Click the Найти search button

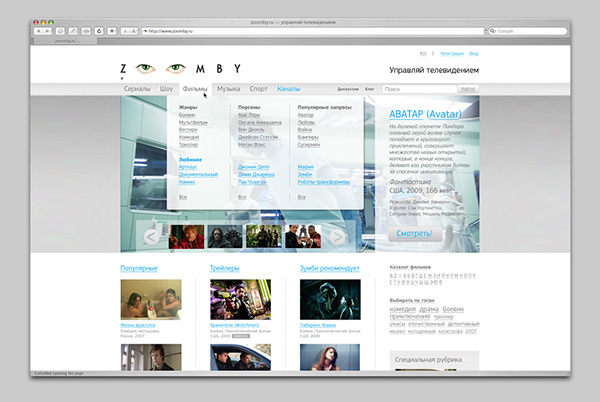[x=468, y=89]
